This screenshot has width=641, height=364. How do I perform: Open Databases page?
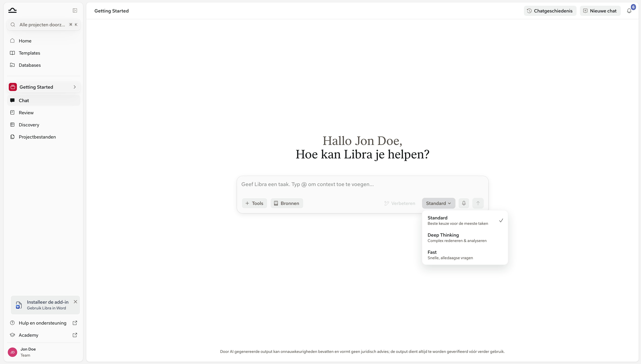[44, 65]
